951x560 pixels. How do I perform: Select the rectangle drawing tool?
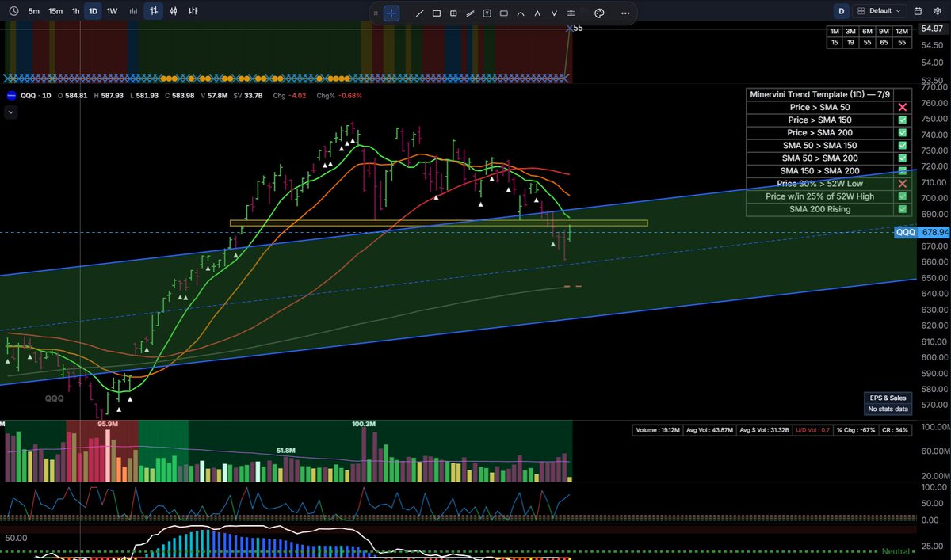[x=437, y=13]
